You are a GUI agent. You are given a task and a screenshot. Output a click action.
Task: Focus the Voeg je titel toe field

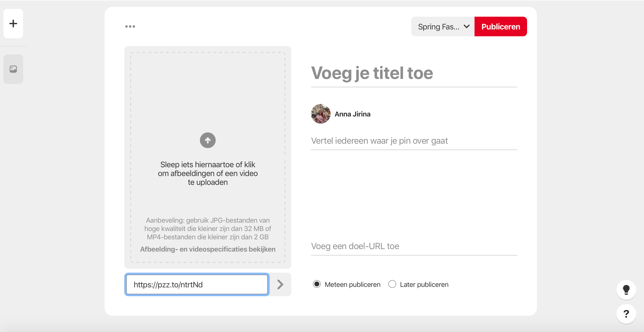(x=414, y=73)
